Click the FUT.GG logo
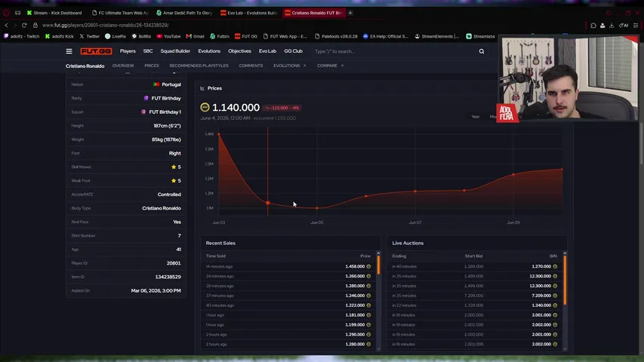Viewport: 644px width, 362px height. coord(96,51)
